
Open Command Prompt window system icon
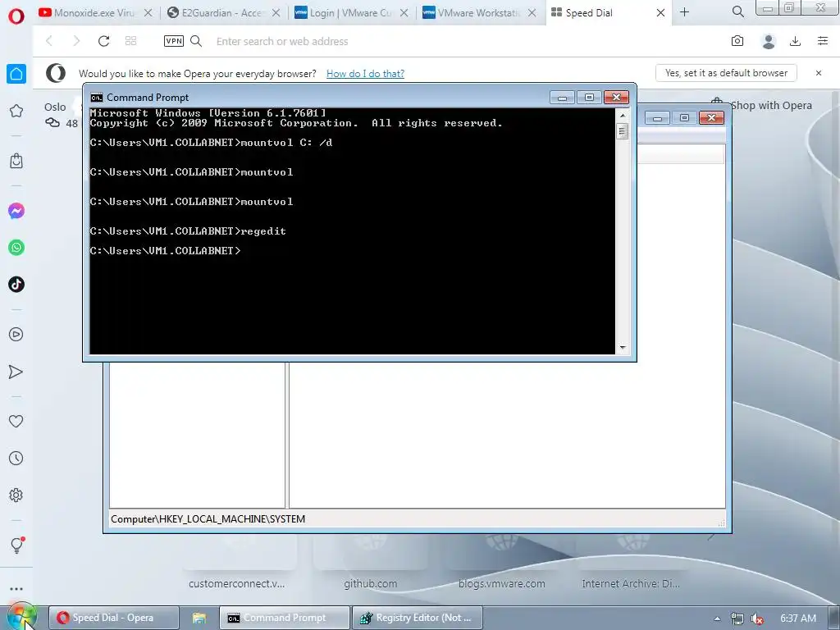point(97,98)
